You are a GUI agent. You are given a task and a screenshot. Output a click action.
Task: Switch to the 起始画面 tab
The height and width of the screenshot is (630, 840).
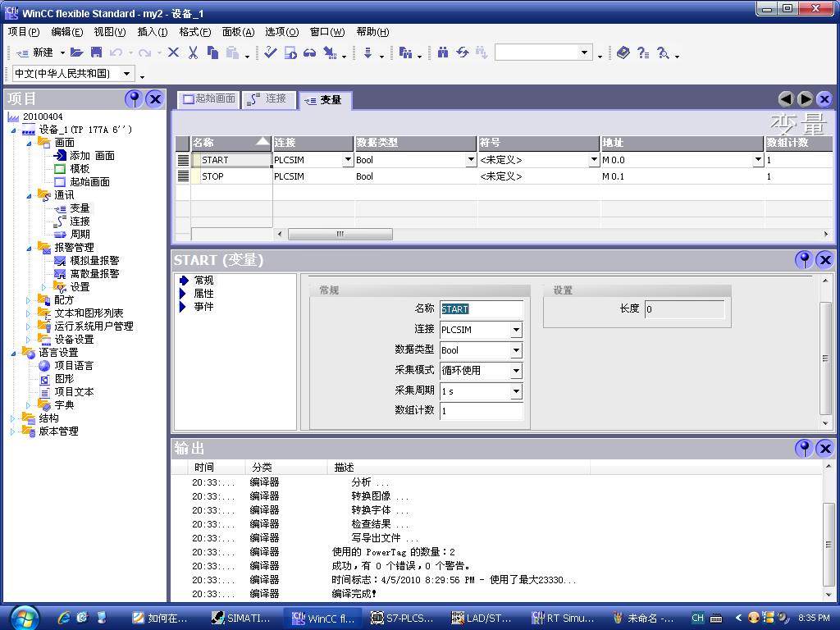(x=209, y=98)
